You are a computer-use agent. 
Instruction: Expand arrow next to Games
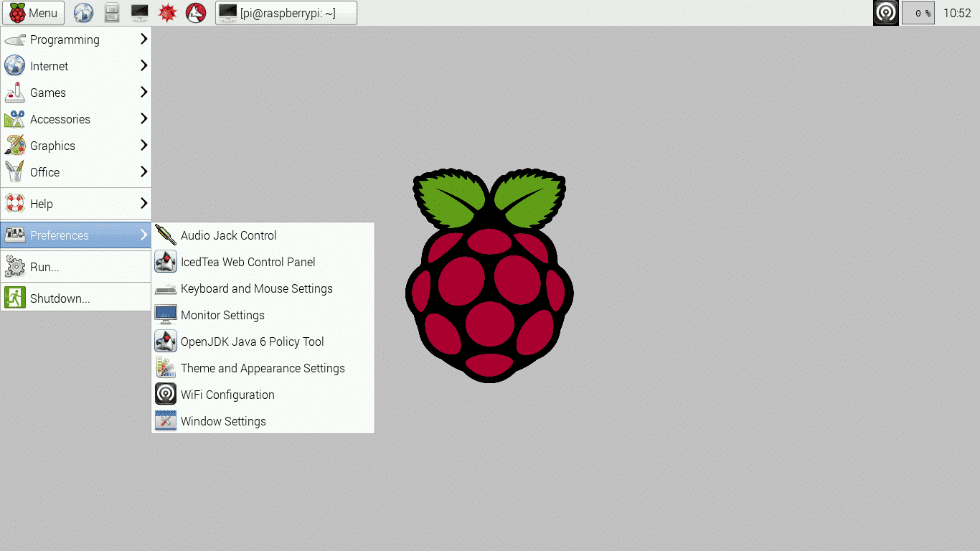(143, 93)
